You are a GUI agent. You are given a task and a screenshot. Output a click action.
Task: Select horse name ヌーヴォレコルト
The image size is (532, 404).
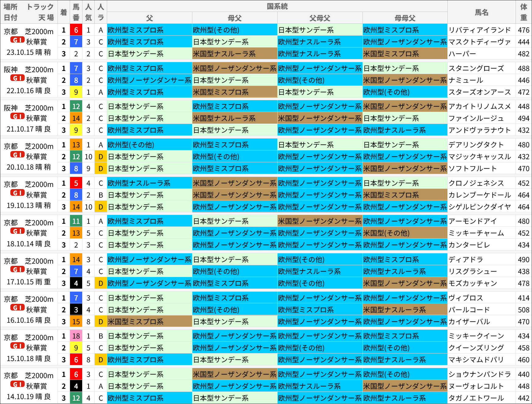click(476, 386)
